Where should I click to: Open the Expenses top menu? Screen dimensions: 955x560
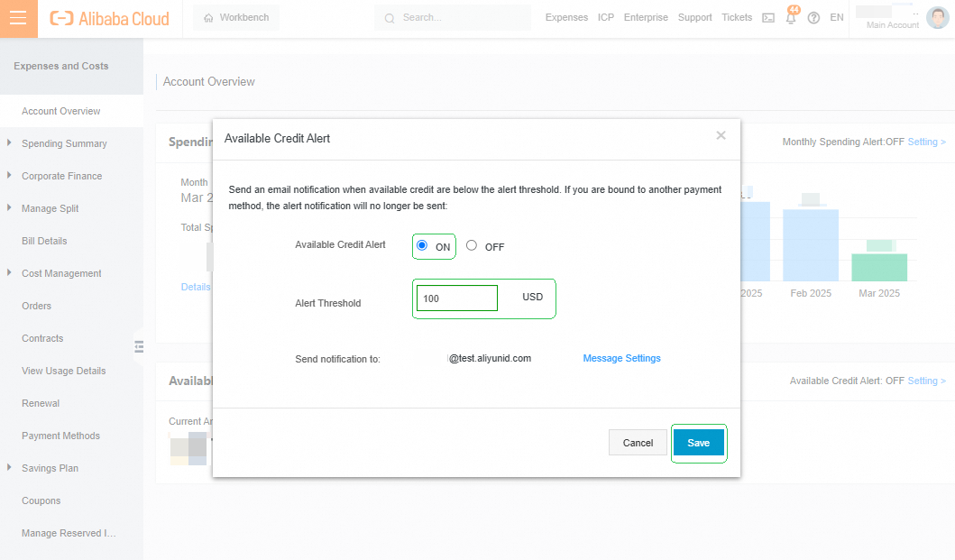(566, 18)
